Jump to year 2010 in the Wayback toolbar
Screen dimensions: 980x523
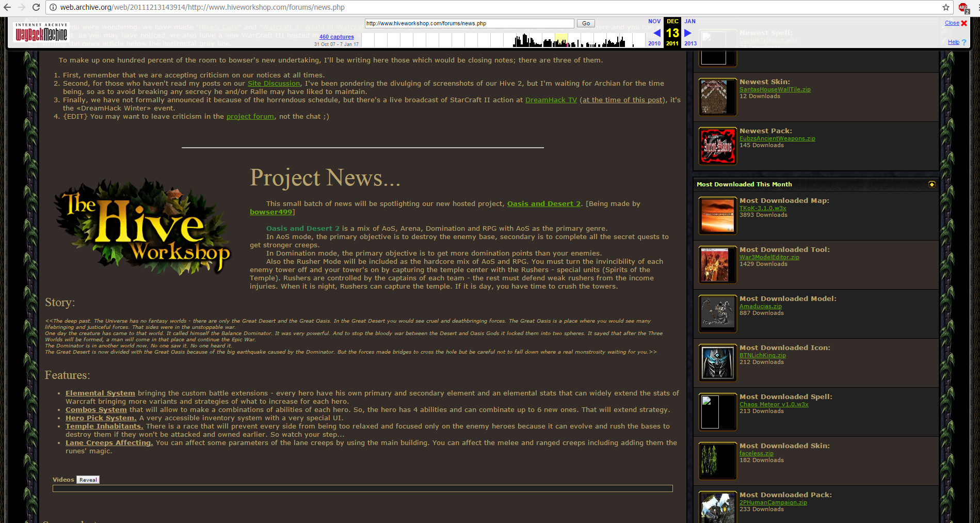point(654,43)
